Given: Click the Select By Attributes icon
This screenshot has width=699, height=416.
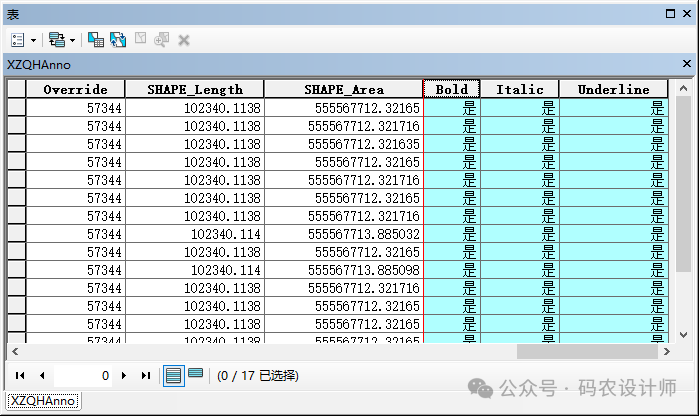Looking at the screenshot, I should (x=96, y=40).
